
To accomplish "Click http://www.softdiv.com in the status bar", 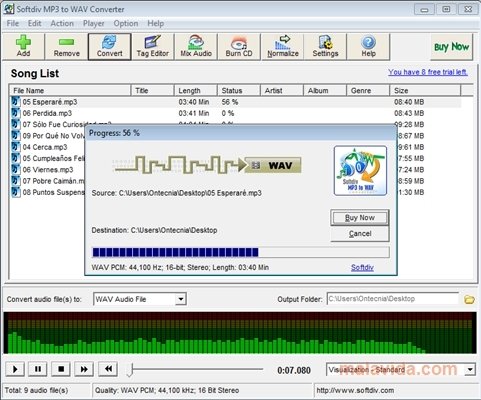I will click(355, 390).
